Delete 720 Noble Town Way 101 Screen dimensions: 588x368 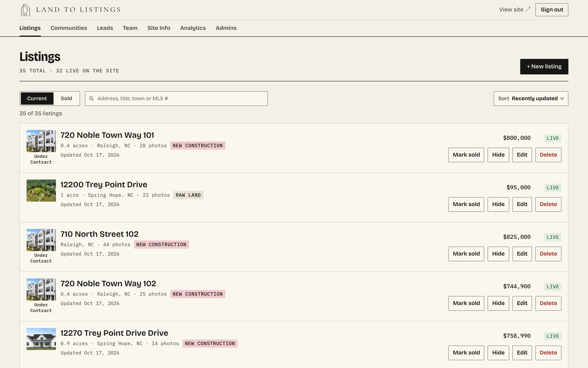[548, 155]
